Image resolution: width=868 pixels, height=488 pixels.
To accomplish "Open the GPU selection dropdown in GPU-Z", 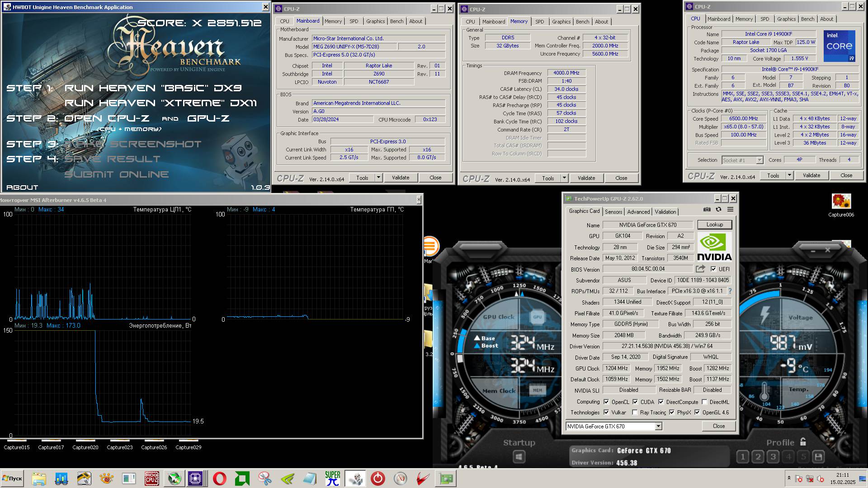I will (x=658, y=426).
